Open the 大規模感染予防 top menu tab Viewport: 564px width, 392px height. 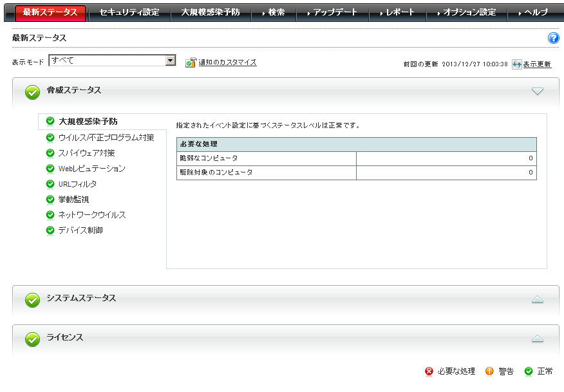coord(211,12)
